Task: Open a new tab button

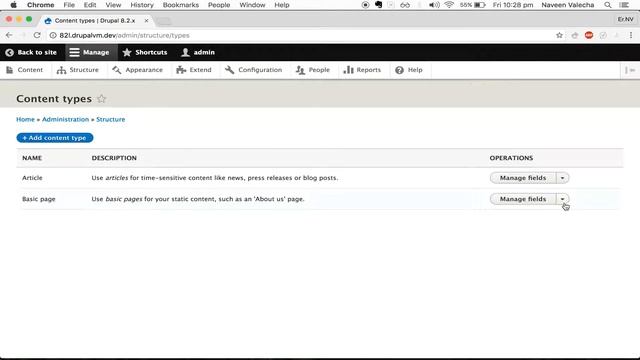Action: [164, 21]
